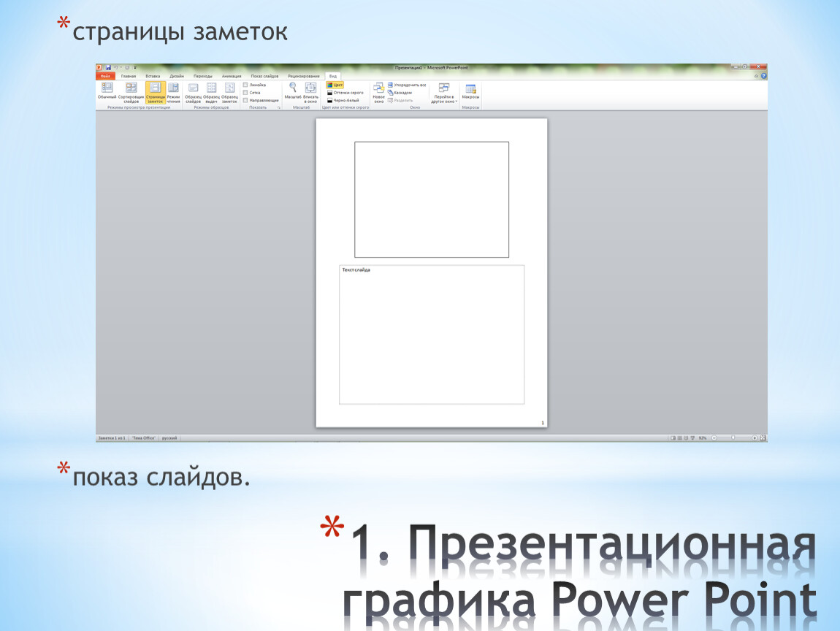The width and height of the screenshot is (840, 631).
Task: Click page number 1 on notes page
Action: 543,423
